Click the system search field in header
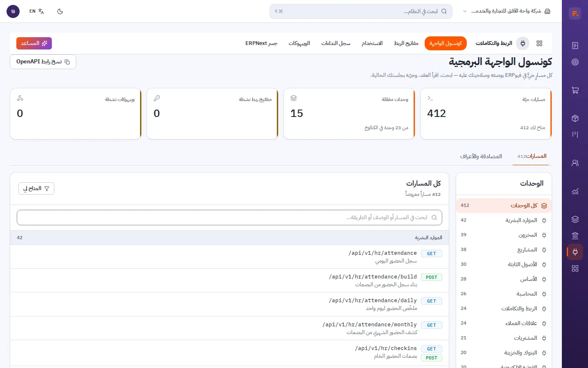 tap(361, 11)
